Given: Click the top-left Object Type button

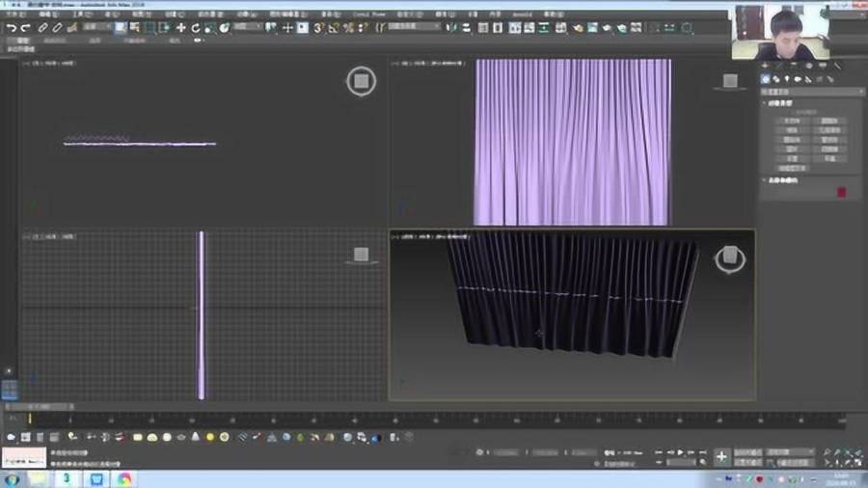Looking at the screenshot, I should 792,121.
